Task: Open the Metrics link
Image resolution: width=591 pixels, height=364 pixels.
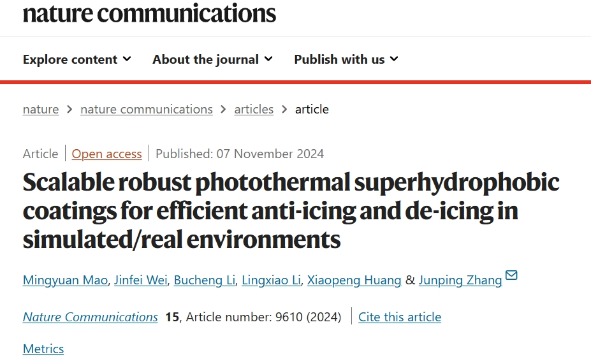Action: pos(43,349)
